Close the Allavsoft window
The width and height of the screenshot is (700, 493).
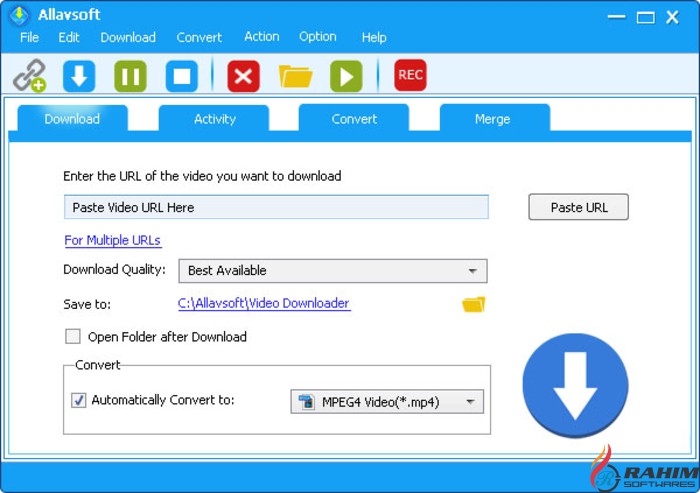pos(672,17)
